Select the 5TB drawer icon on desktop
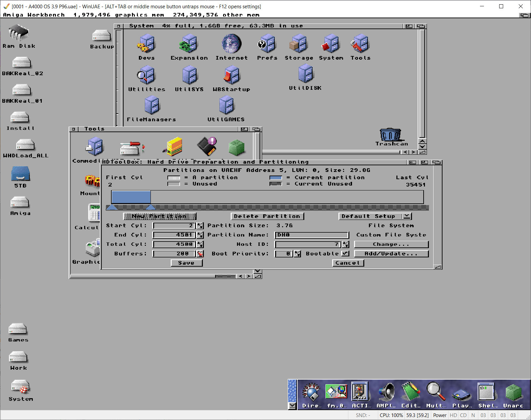Image resolution: width=531 pixels, height=420 pixels. click(x=20, y=173)
